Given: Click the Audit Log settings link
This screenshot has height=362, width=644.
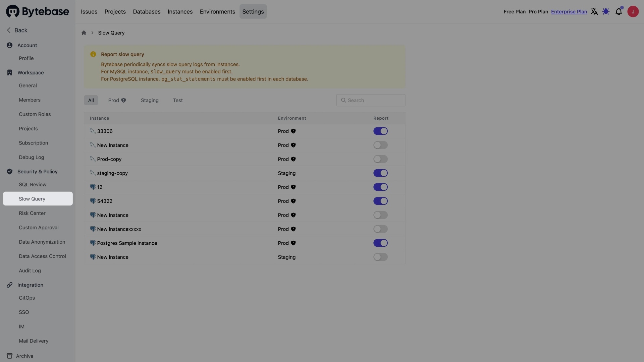Looking at the screenshot, I should click(30, 270).
